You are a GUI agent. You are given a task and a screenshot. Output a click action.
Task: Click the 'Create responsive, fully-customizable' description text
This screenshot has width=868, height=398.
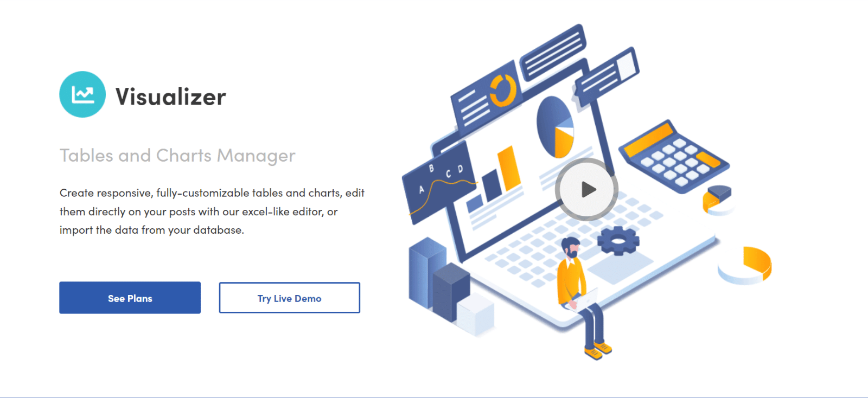(x=212, y=211)
